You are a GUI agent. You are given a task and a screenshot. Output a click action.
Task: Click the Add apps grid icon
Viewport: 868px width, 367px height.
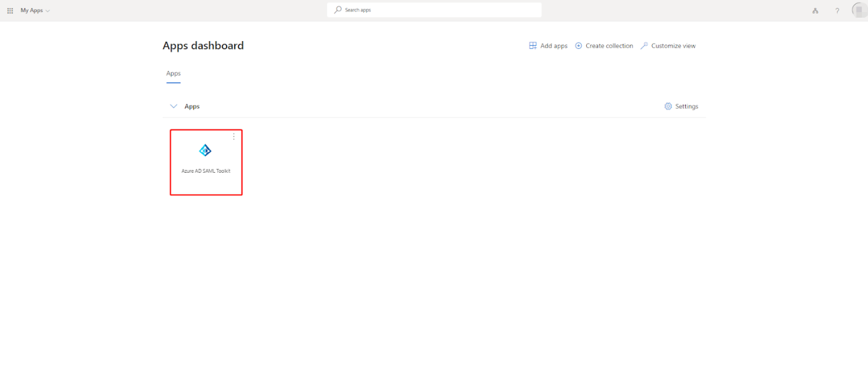[x=532, y=45]
